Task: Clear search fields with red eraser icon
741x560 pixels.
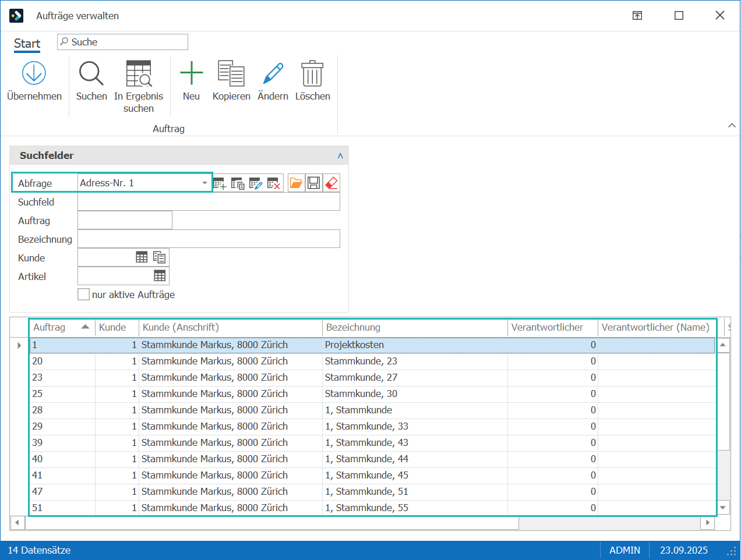Action: (331, 183)
